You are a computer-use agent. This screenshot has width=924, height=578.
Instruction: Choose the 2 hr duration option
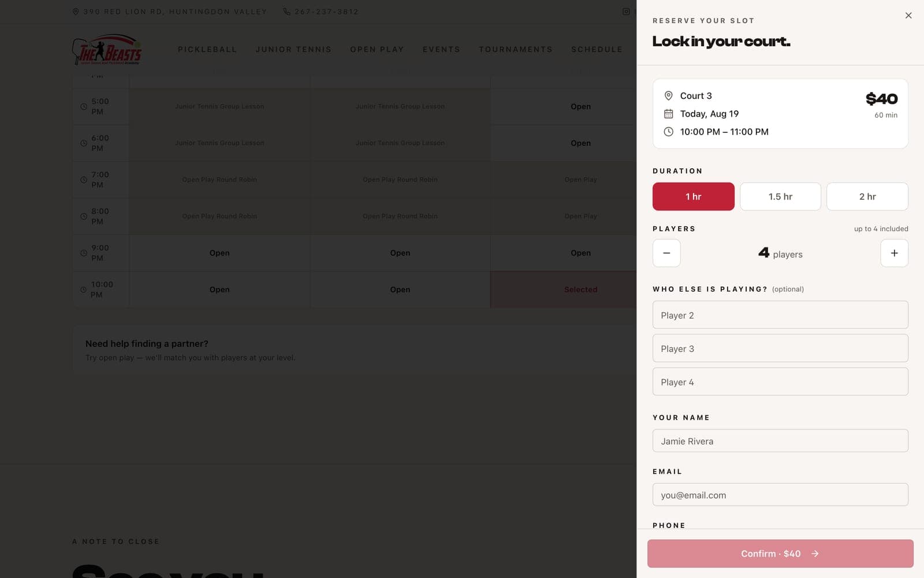coord(867,197)
